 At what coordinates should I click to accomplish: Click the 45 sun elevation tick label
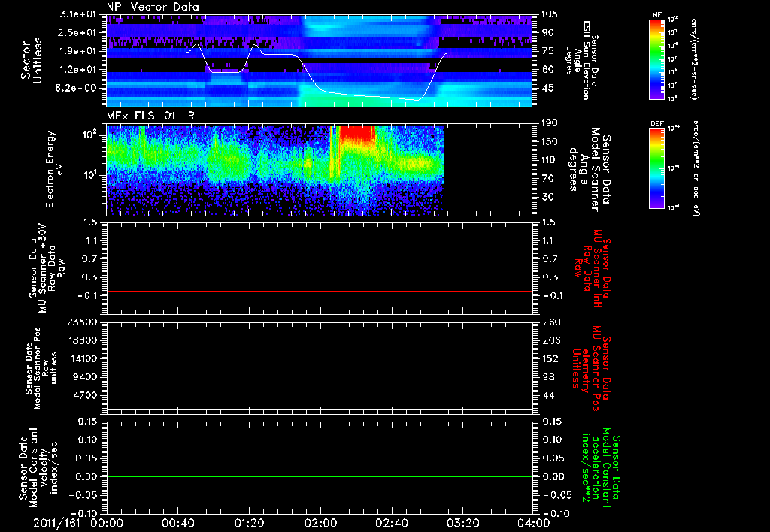click(x=547, y=88)
